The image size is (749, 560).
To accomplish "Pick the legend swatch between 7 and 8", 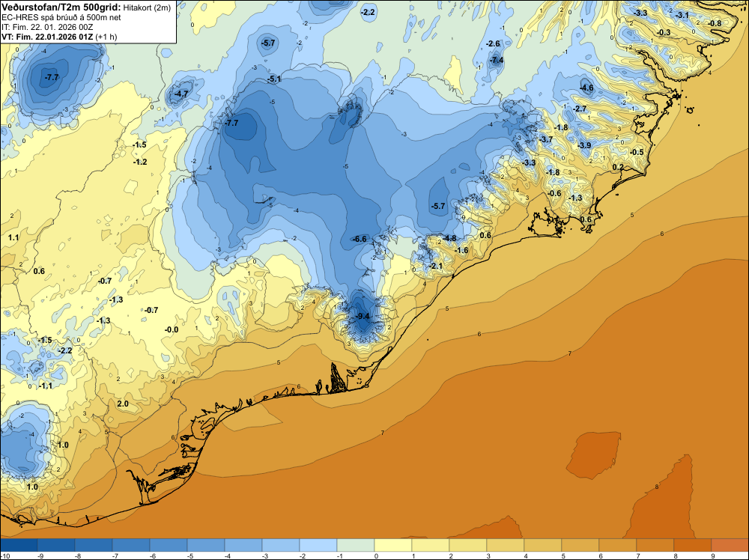I will tap(655, 545).
